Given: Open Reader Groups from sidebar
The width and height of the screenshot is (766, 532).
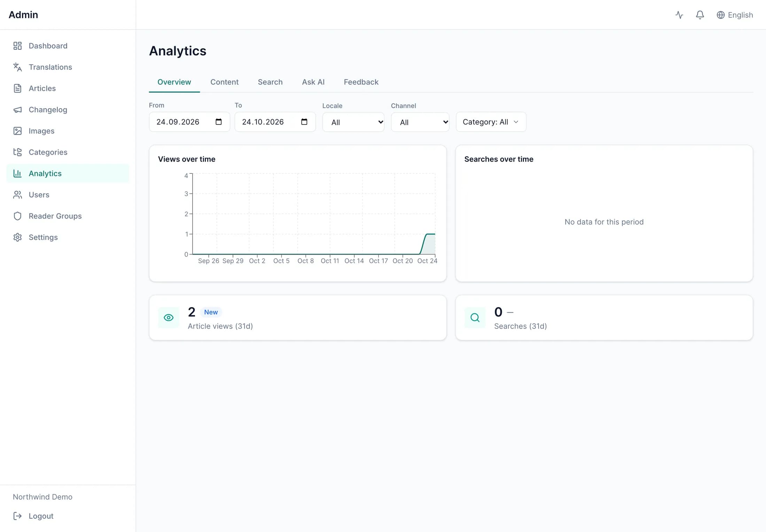Looking at the screenshot, I should pos(68,216).
